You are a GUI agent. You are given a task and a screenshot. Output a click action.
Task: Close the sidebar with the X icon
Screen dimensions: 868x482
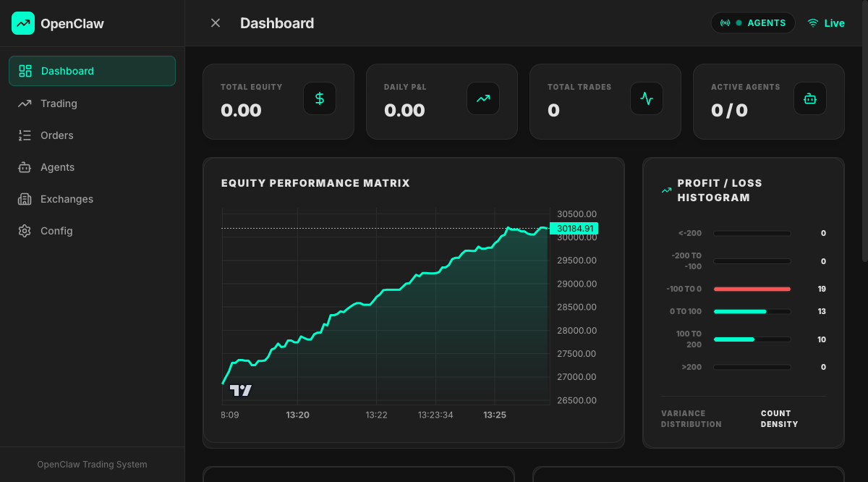tap(216, 23)
